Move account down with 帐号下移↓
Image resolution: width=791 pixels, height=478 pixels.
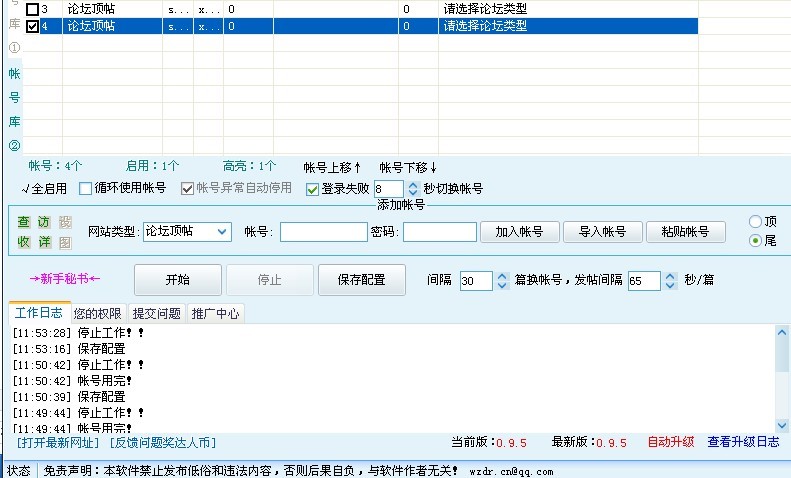click(x=408, y=167)
